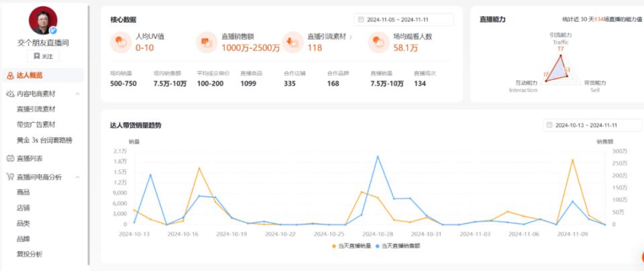This screenshot has width=644, height=271.
Task: Toggle the 当天直播销售额 legend series
Action: (x=398, y=246)
